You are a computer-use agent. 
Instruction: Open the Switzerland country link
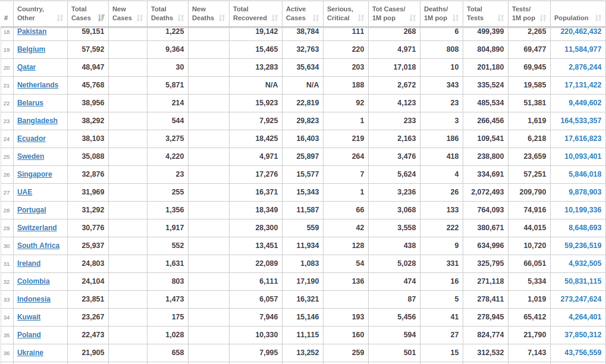37,228
